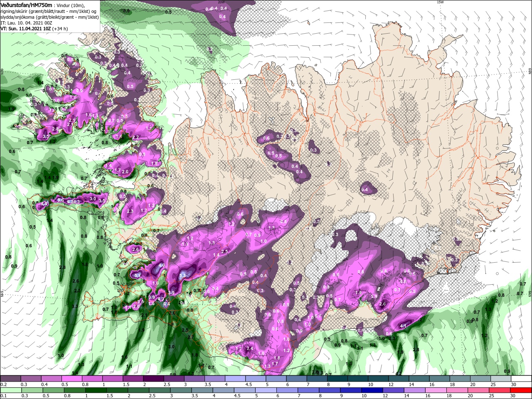Click the 'Veðurstofan/HM750m' title text

tap(26, 5)
